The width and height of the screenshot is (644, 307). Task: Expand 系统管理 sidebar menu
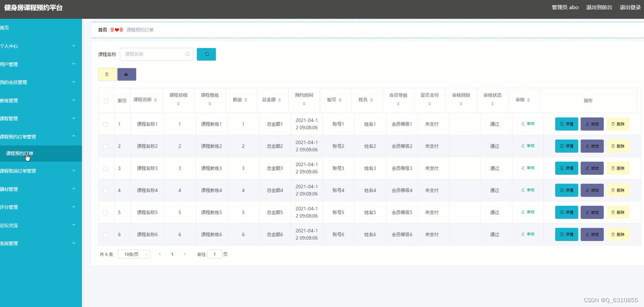[x=41, y=244]
